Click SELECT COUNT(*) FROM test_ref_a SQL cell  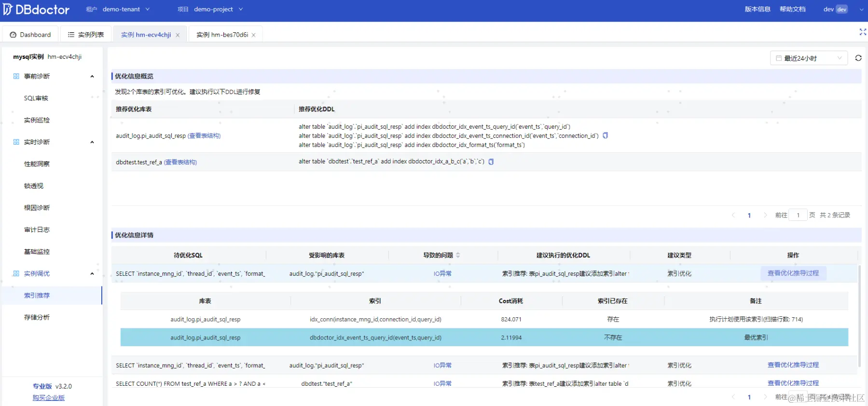(x=191, y=384)
